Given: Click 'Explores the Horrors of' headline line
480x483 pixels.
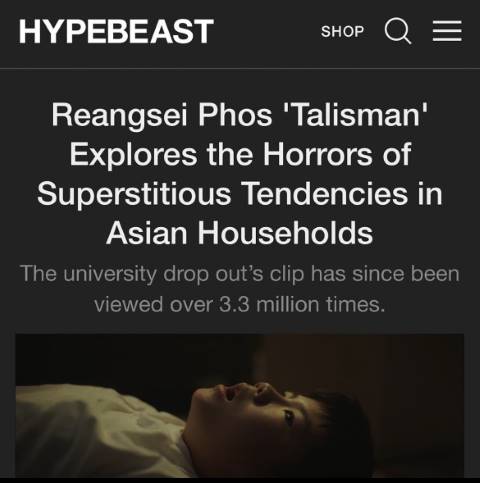Looking at the screenshot, I should coord(240,154).
